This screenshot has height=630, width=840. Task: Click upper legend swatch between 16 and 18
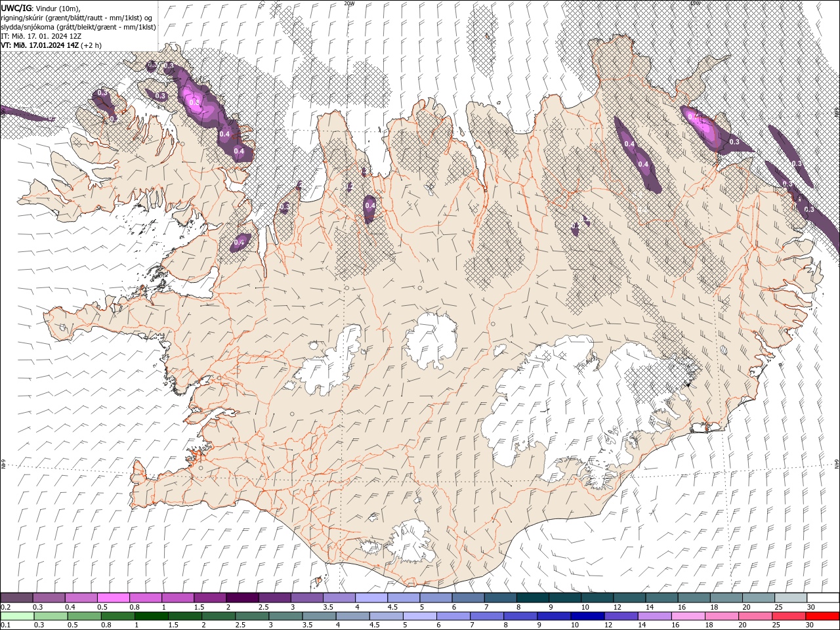click(x=694, y=598)
